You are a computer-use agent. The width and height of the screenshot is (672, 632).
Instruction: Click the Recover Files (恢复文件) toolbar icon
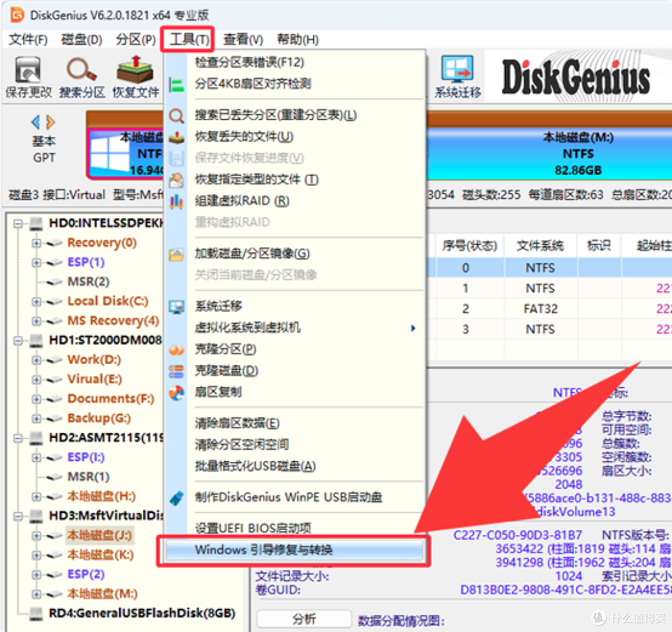(x=136, y=77)
